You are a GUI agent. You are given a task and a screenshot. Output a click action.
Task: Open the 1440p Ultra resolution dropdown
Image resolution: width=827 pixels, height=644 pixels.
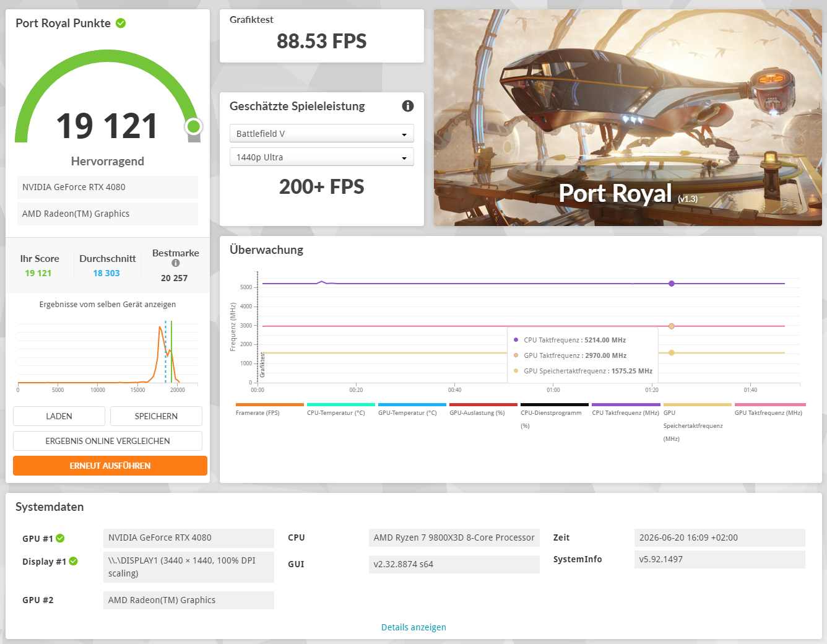[x=322, y=157]
